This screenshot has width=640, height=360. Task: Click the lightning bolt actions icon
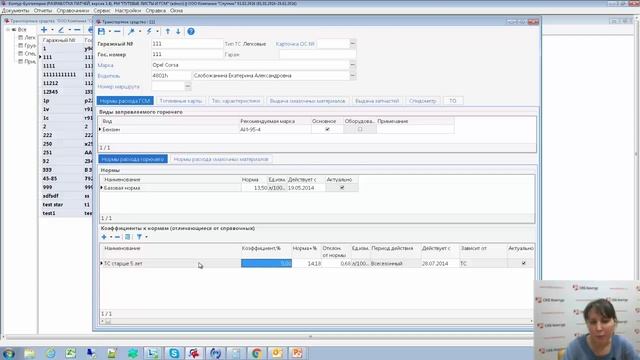click(149, 31)
